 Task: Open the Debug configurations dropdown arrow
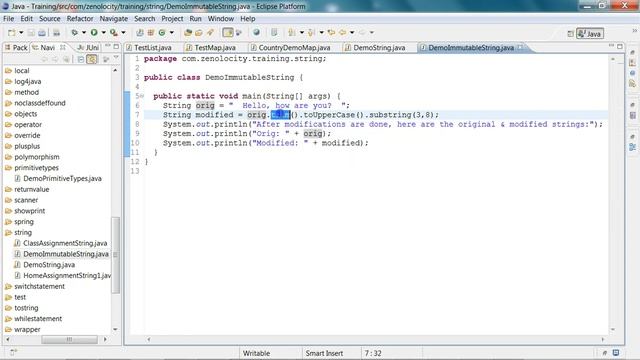84,33
